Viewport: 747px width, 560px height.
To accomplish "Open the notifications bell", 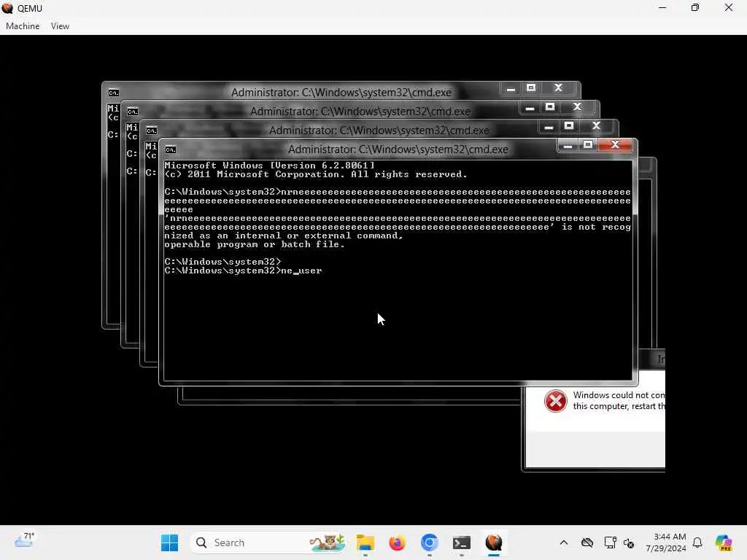I will click(697, 542).
